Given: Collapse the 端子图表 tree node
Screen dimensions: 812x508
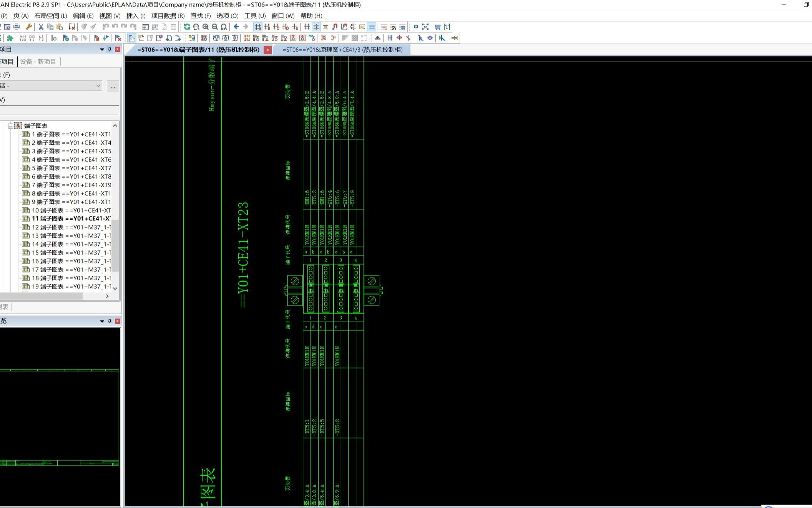Looking at the screenshot, I should tap(10, 126).
